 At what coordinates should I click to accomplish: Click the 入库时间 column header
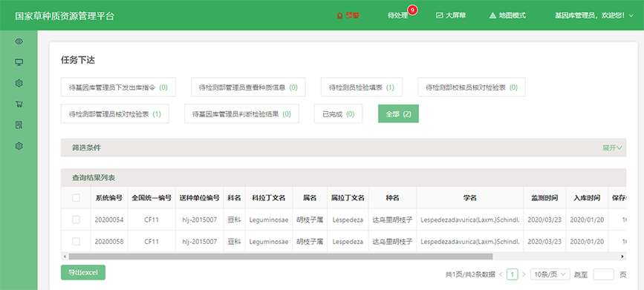pos(587,198)
